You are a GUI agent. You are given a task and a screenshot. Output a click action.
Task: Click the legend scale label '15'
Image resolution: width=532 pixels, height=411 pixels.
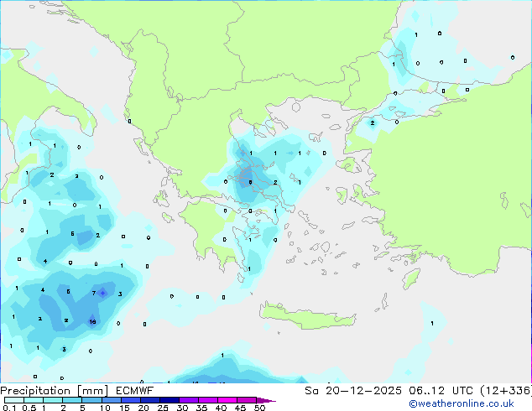124,408
